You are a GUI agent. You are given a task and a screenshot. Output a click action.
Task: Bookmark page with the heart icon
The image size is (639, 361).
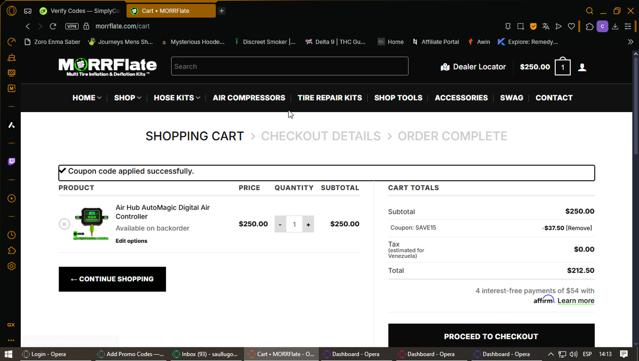click(571, 26)
